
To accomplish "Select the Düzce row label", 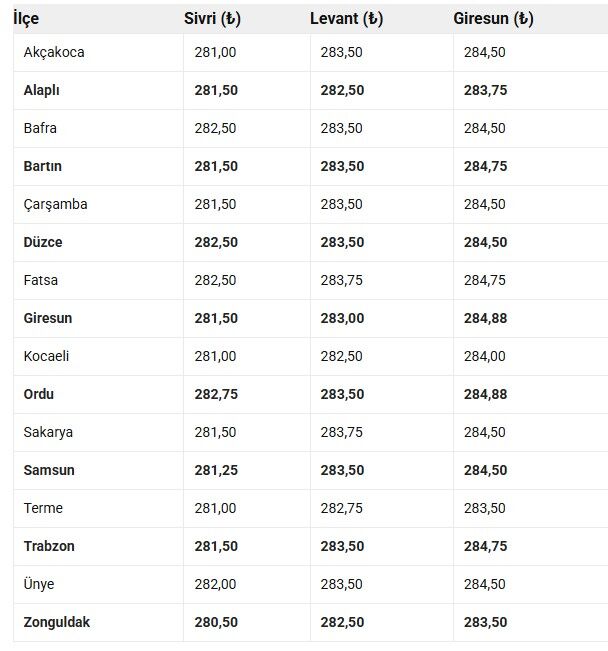I will [x=43, y=242].
